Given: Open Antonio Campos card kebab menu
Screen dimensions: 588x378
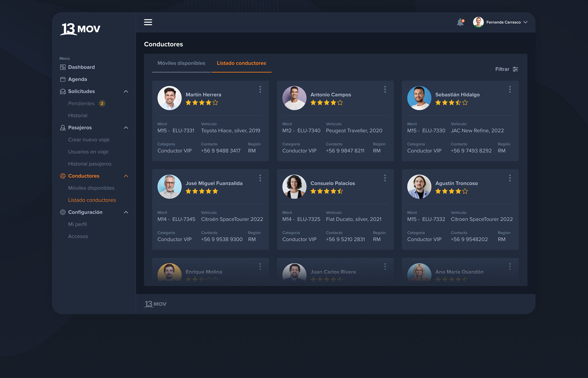Looking at the screenshot, I should 385,89.
